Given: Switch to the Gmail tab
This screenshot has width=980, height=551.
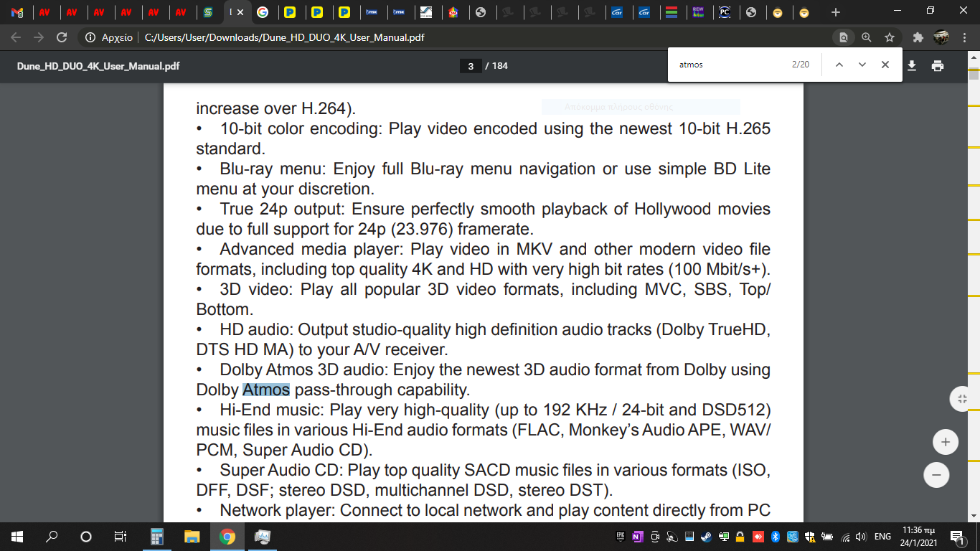Looking at the screenshot, I should [17, 12].
